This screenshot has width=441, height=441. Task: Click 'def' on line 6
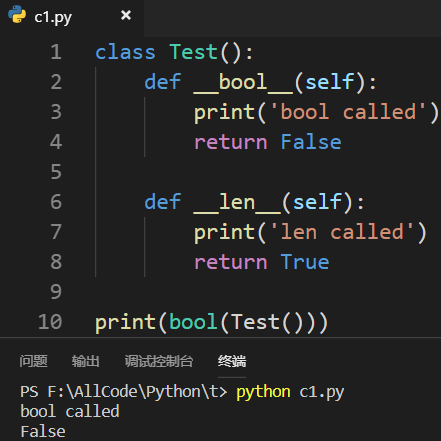[163, 202]
